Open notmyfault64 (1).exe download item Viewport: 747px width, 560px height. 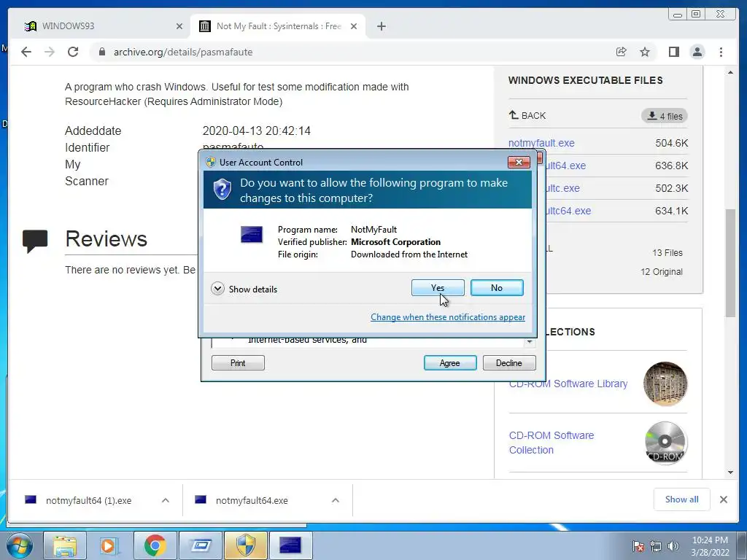(88, 500)
